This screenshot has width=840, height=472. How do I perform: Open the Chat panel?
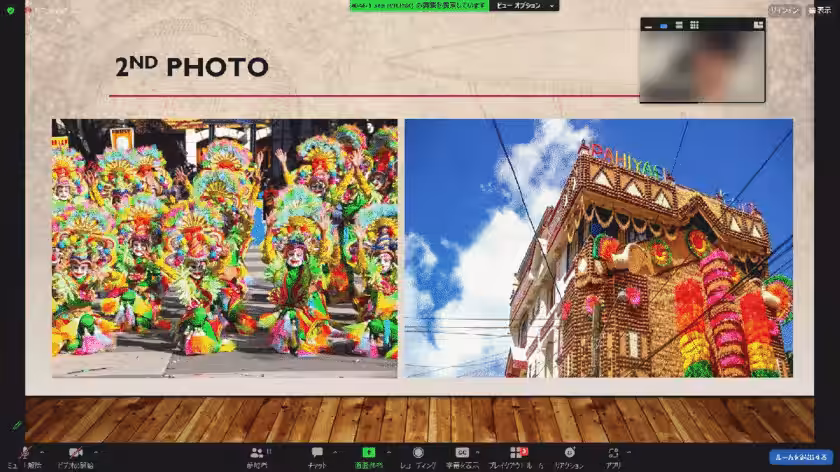[317, 455]
